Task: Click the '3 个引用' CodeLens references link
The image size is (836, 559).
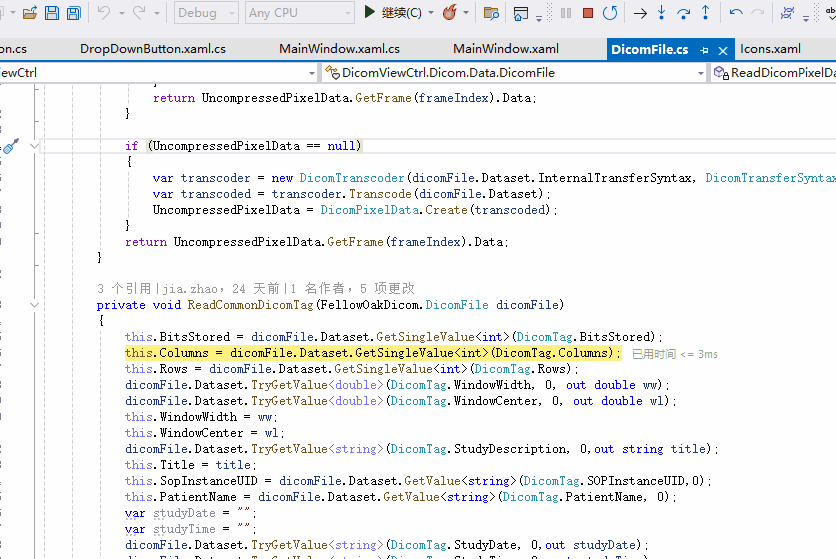Action: tap(124, 289)
